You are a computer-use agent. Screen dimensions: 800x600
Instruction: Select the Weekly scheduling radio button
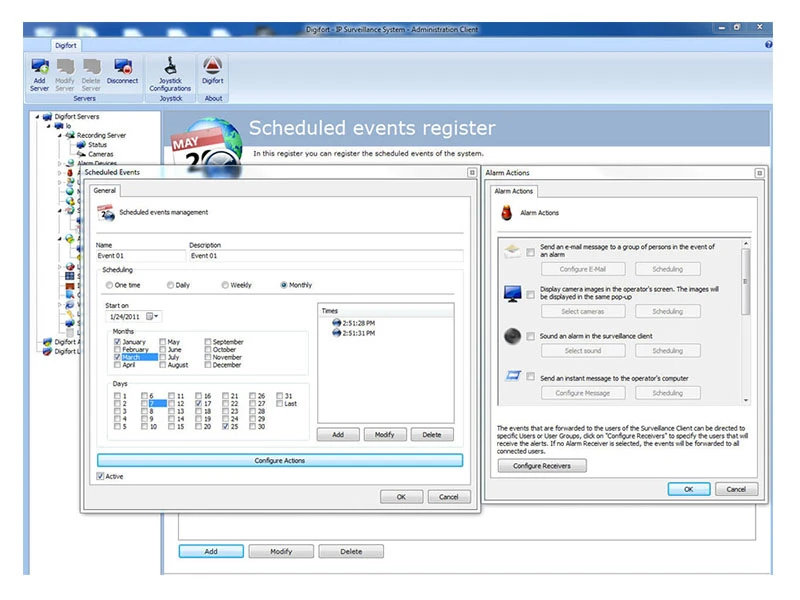pyautogui.click(x=226, y=285)
